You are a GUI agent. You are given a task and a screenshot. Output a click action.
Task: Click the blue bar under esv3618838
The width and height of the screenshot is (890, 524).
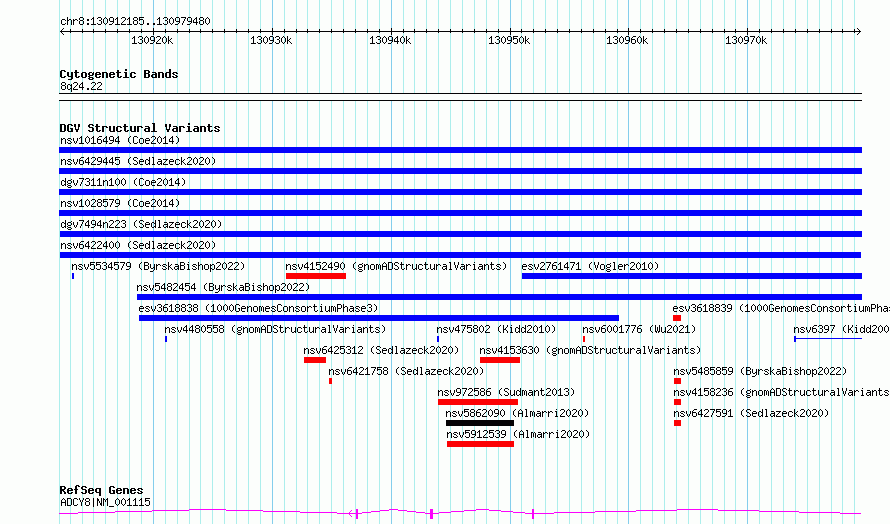(379, 318)
